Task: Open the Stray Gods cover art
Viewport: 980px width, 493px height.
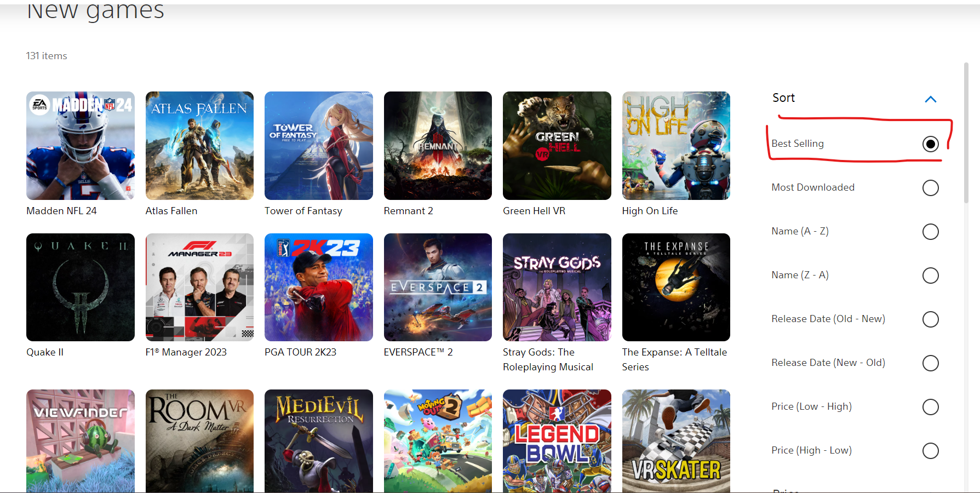Action: 557,288
